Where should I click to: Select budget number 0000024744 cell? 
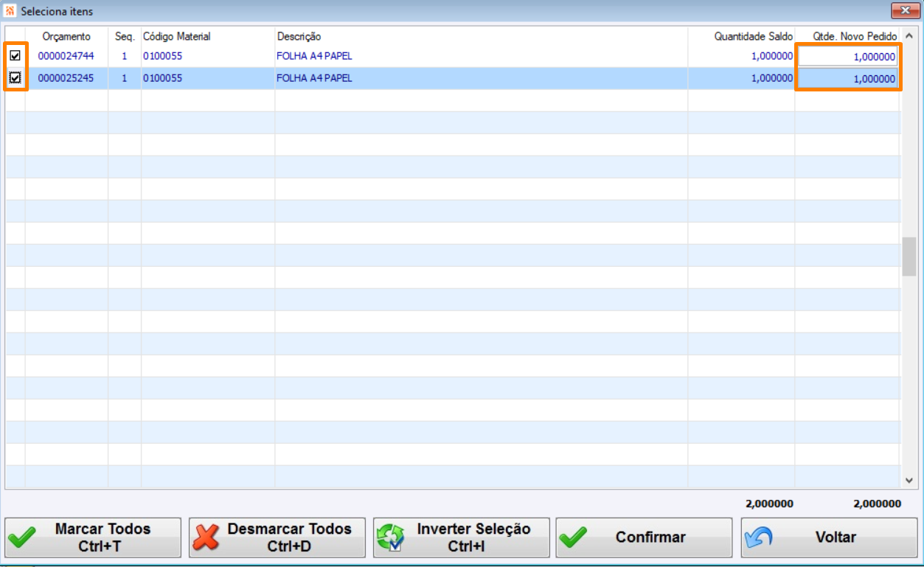point(66,56)
